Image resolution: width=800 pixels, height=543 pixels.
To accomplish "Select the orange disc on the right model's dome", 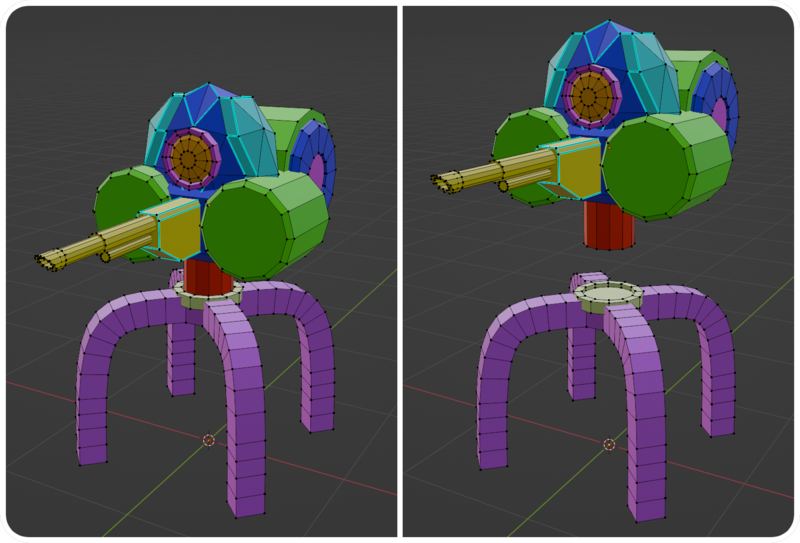I will 590,98.
